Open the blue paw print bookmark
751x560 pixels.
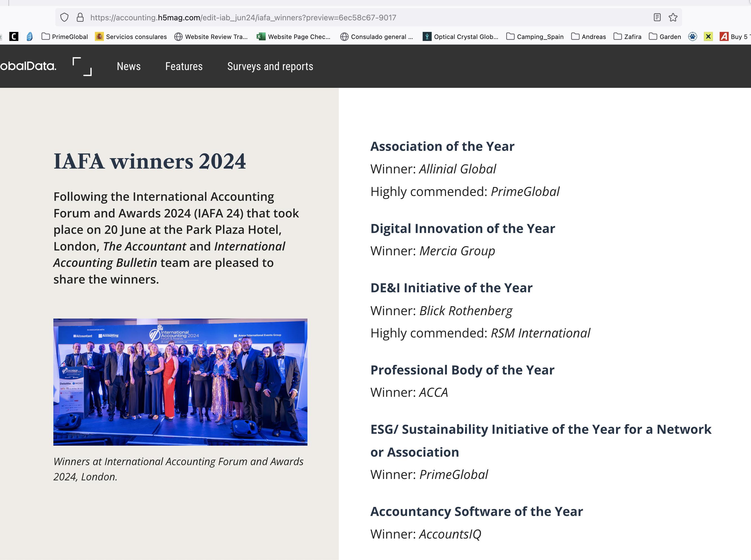[x=693, y=37]
